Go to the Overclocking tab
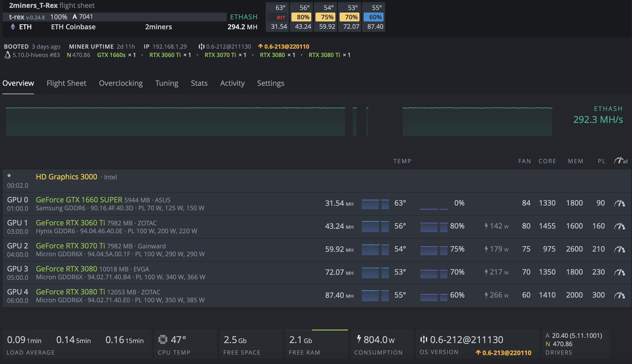 click(x=121, y=83)
